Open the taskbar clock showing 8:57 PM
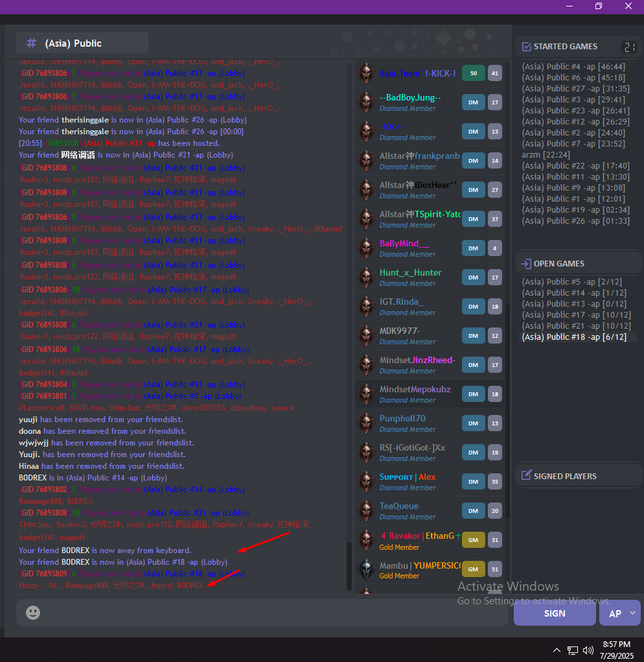 coord(617,650)
